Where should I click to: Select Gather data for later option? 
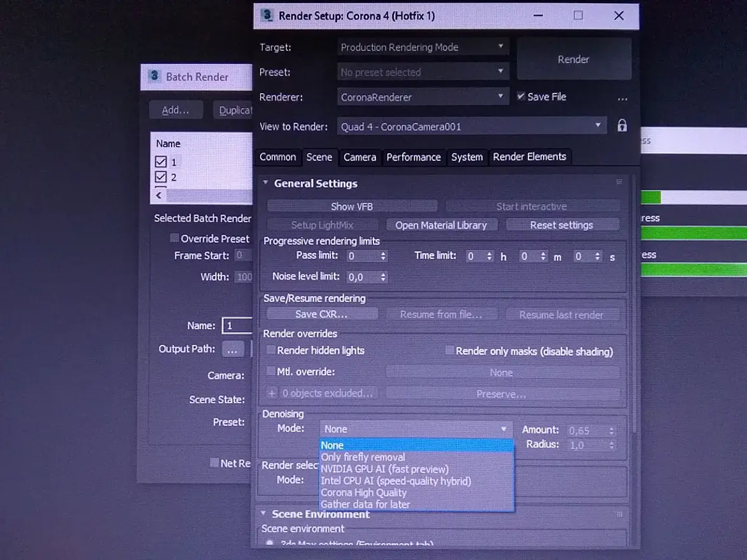417,504
